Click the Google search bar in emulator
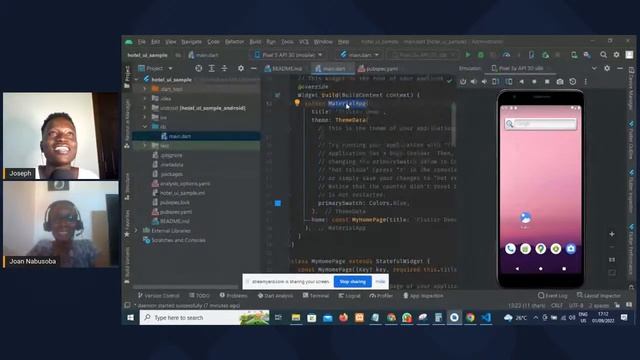The width and height of the screenshot is (640, 360). coord(540,124)
